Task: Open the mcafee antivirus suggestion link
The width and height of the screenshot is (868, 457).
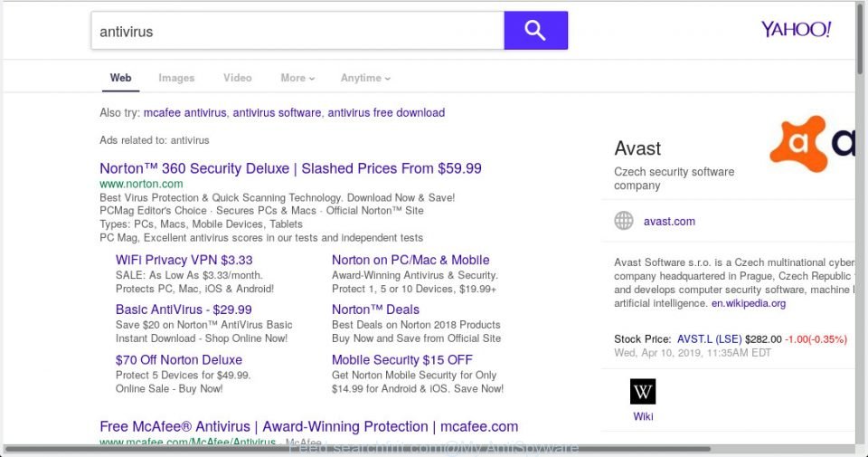Action: tap(184, 112)
